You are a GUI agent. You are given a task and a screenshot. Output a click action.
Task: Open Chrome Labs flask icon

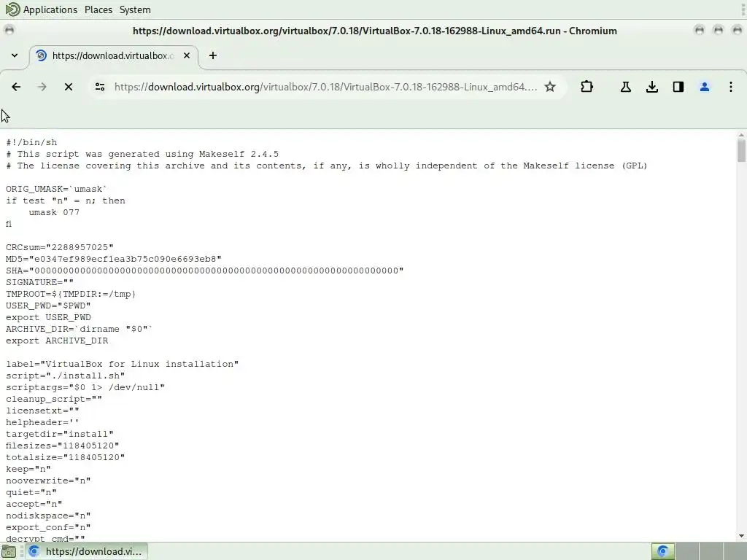coord(625,87)
